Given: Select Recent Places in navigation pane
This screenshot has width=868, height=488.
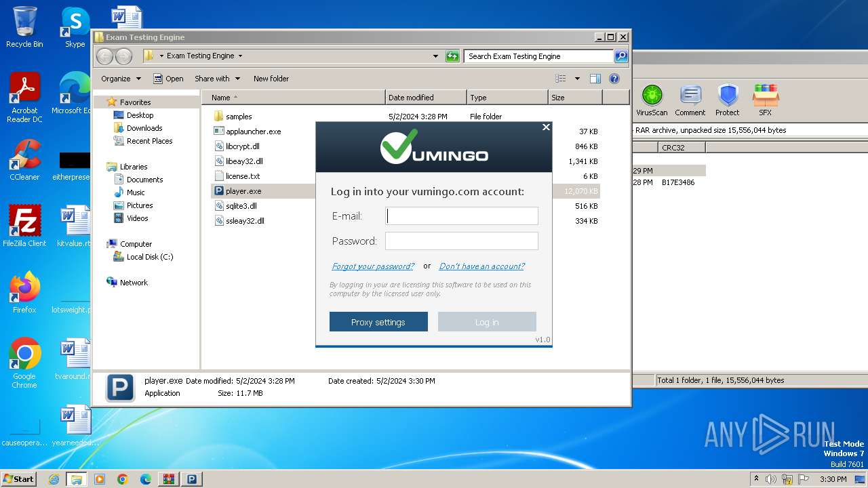Looking at the screenshot, I should [143, 141].
